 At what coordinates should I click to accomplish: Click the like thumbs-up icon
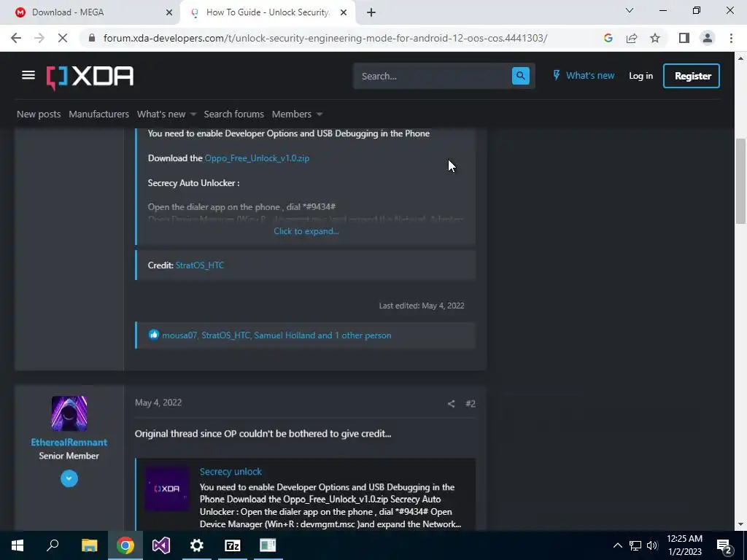click(153, 335)
